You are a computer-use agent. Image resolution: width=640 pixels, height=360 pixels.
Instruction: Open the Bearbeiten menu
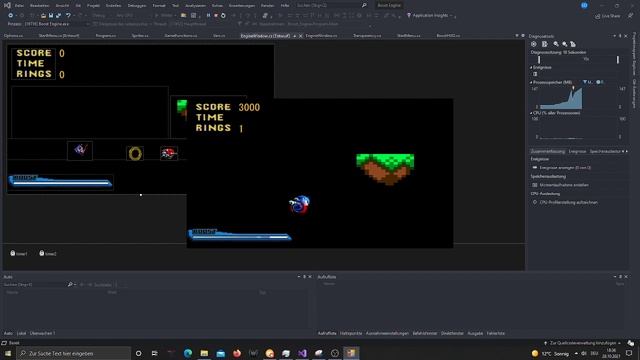[x=40, y=6]
